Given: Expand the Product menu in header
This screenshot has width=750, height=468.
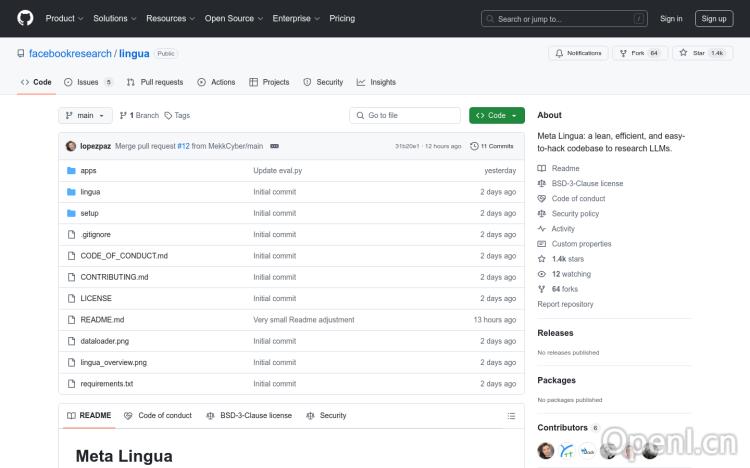Looking at the screenshot, I should (64, 18).
